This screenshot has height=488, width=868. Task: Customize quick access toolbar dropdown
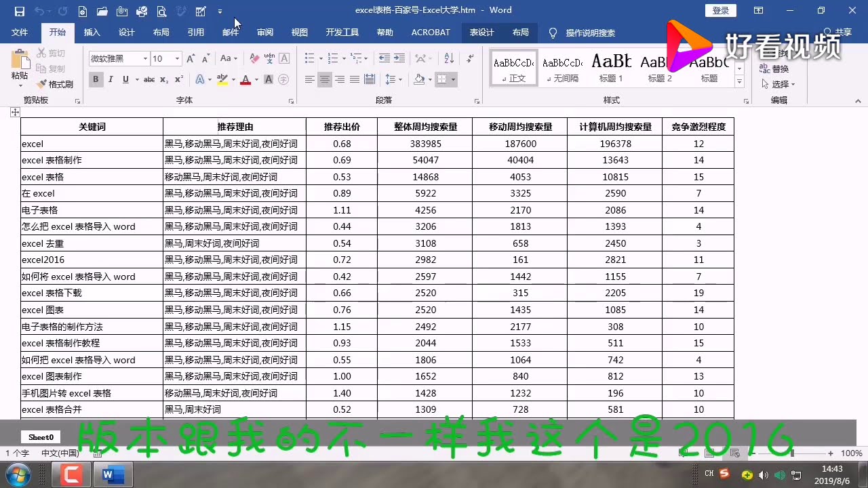(x=220, y=12)
